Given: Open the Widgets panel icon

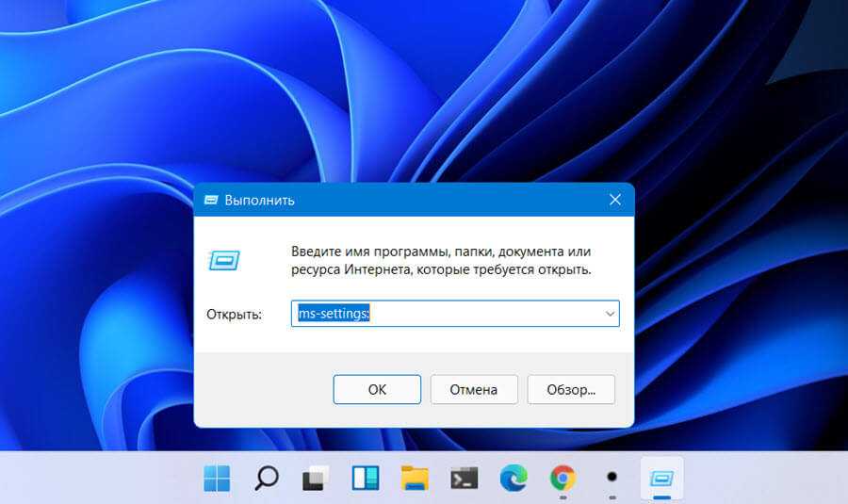Looking at the screenshot, I should click(x=365, y=478).
